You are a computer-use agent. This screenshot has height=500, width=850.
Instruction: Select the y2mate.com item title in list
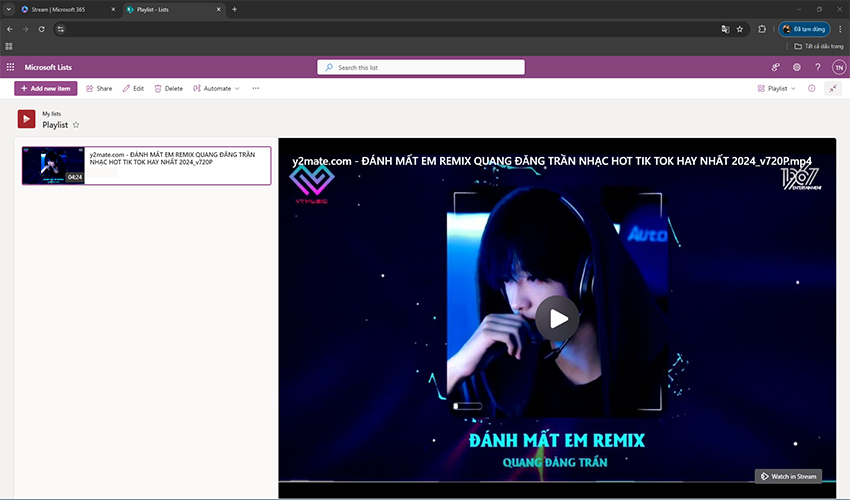(172, 158)
